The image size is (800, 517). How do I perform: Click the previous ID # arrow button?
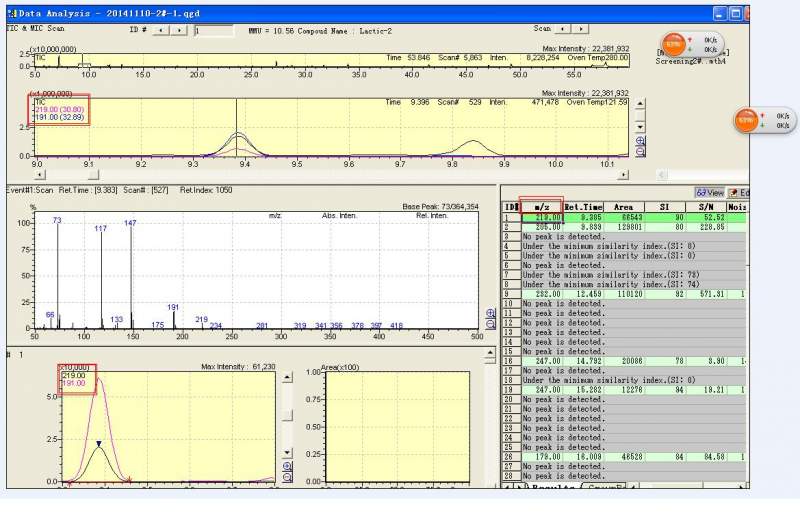163,30
